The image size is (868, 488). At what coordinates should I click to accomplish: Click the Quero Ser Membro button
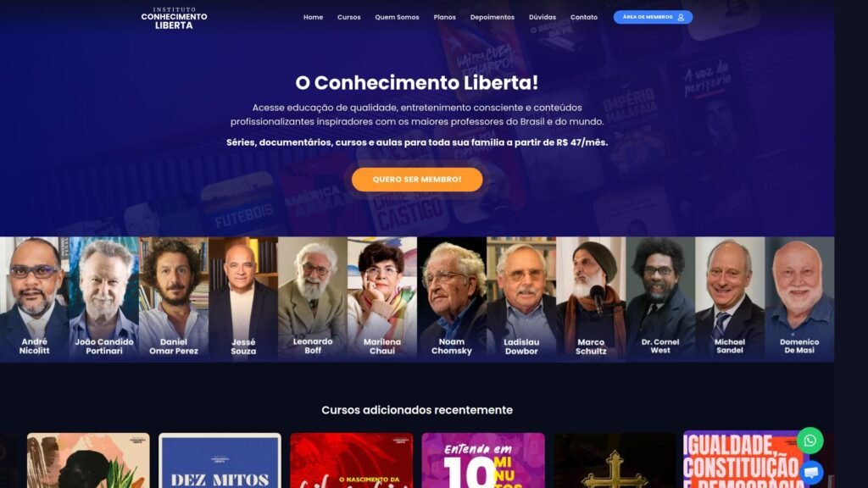pyautogui.click(x=417, y=180)
